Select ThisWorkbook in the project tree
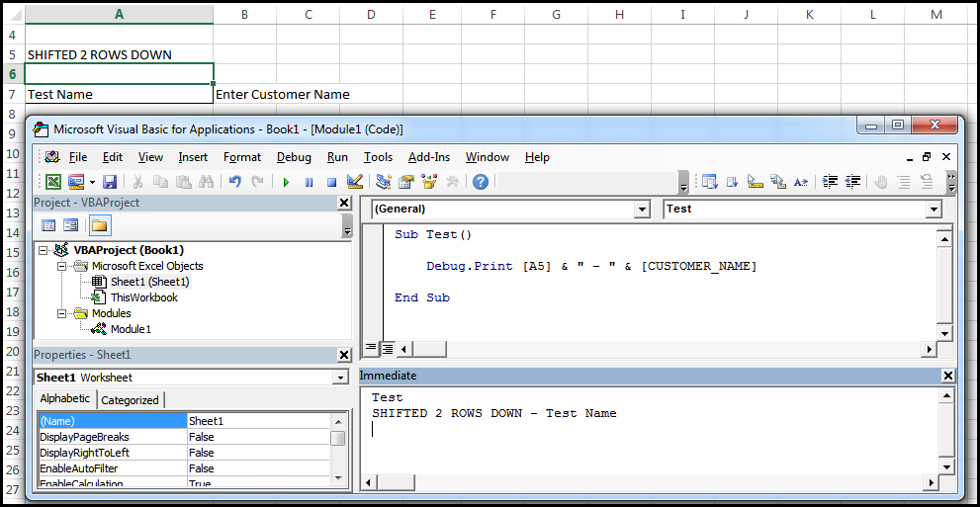This screenshot has height=507, width=980. [x=143, y=297]
